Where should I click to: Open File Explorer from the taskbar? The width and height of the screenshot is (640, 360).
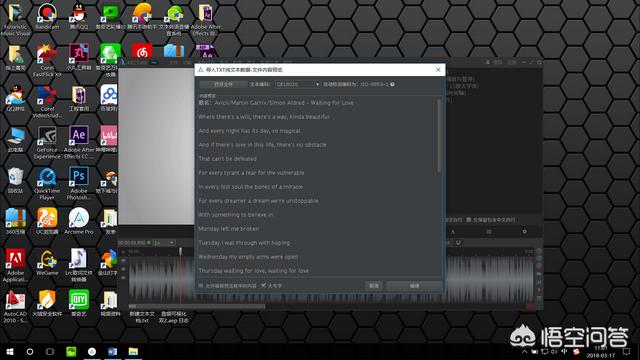click(x=133, y=351)
